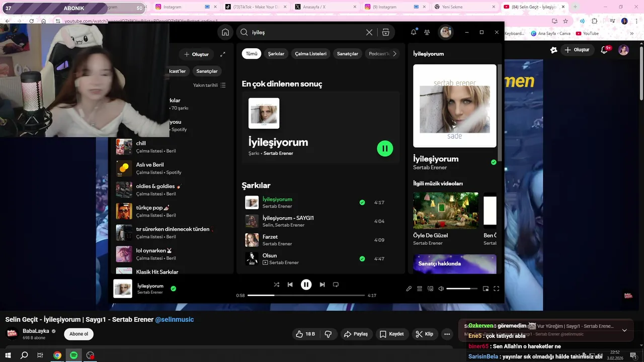Image resolution: width=644 pixels, height=362 pixels.
Task: Open Windows Start menu
Action: tap(8, 355)
